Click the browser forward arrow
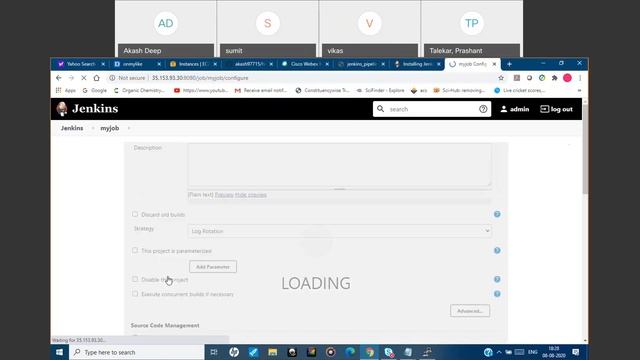Image resolution: width=640 pixels, height=360 pixels. (x=71, y=78)
